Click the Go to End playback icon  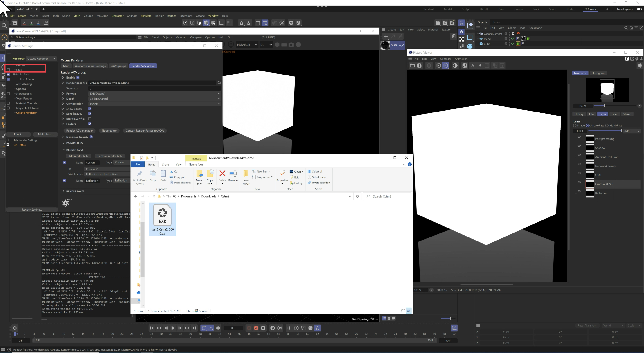tap(194, 328)
